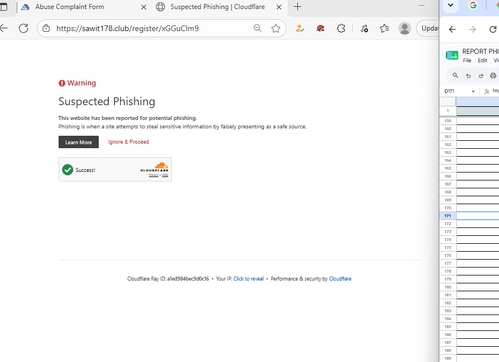The image size is (499, 362).
Task: Click the tab actions menu icon
Action: click(4, 7)
